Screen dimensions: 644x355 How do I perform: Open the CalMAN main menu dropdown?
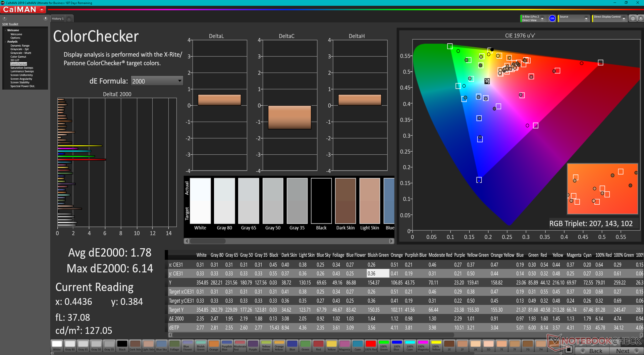tap(42, 10)
